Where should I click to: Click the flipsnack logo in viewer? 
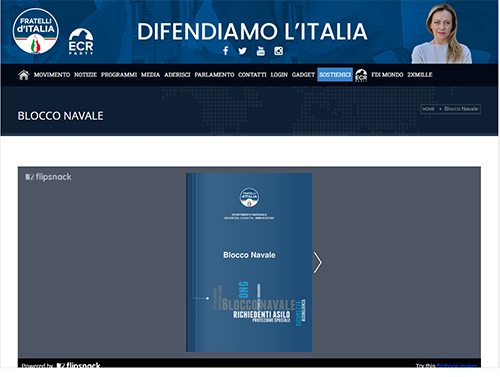click(48, 177)
